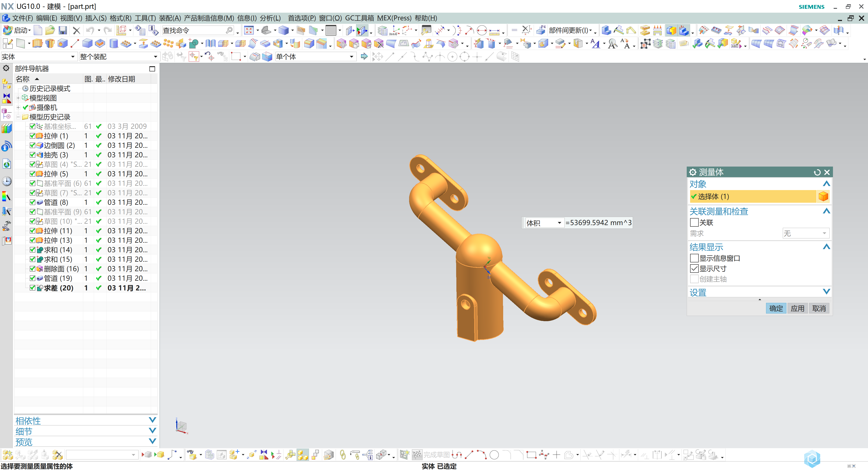Toggle checkbox for 边倒圆 (2) feature
This screenshot has width=868, height=471.
[32, 145]
